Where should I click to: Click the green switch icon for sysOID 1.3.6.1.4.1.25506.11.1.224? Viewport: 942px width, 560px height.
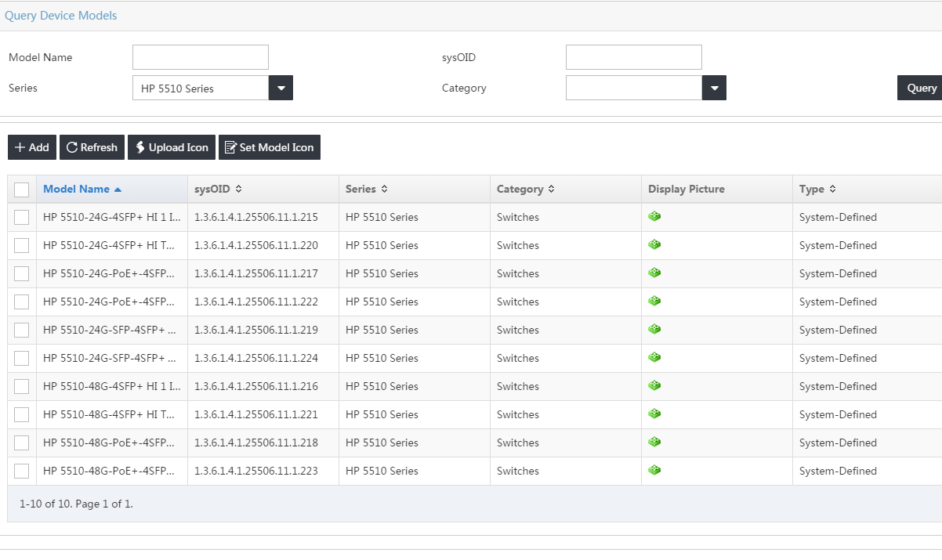[654, 358]
